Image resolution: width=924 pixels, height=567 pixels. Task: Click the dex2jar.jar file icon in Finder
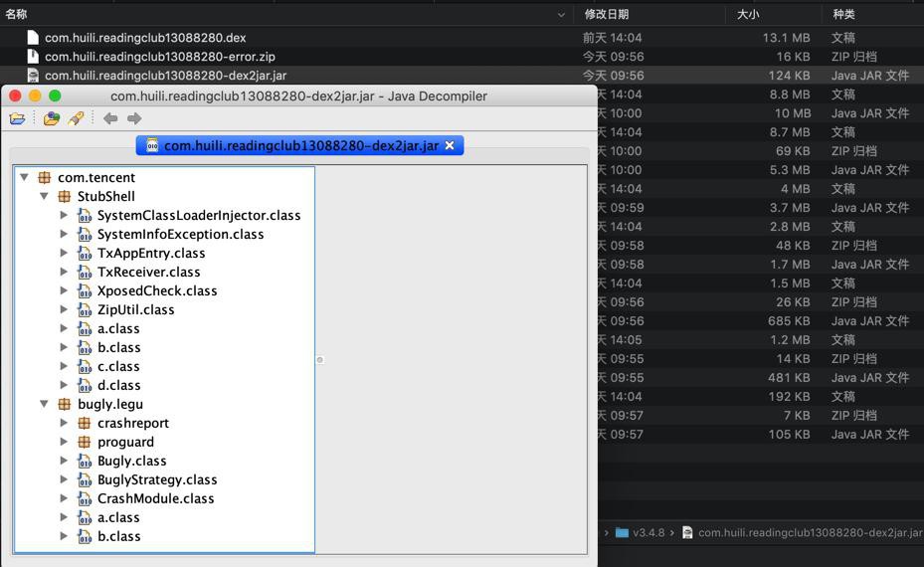[x=33, y=76]
